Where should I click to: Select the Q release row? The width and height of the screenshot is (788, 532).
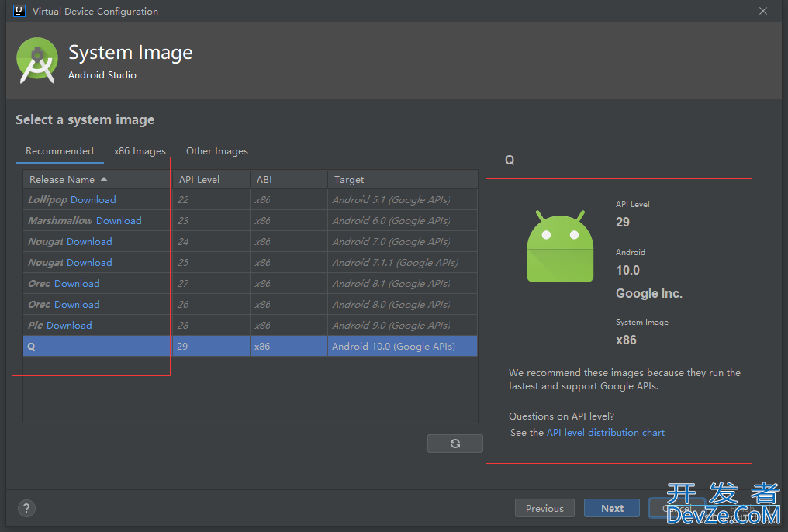250,346
